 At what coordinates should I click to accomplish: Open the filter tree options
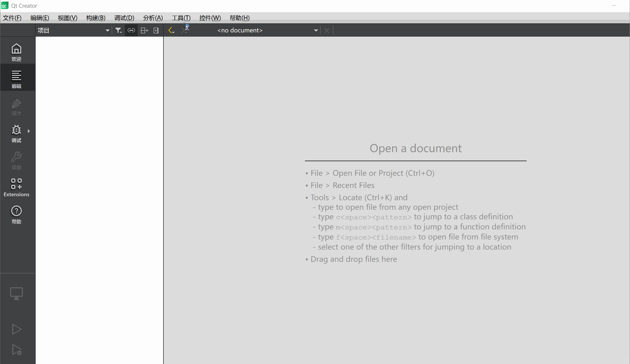tap(118, 31)
